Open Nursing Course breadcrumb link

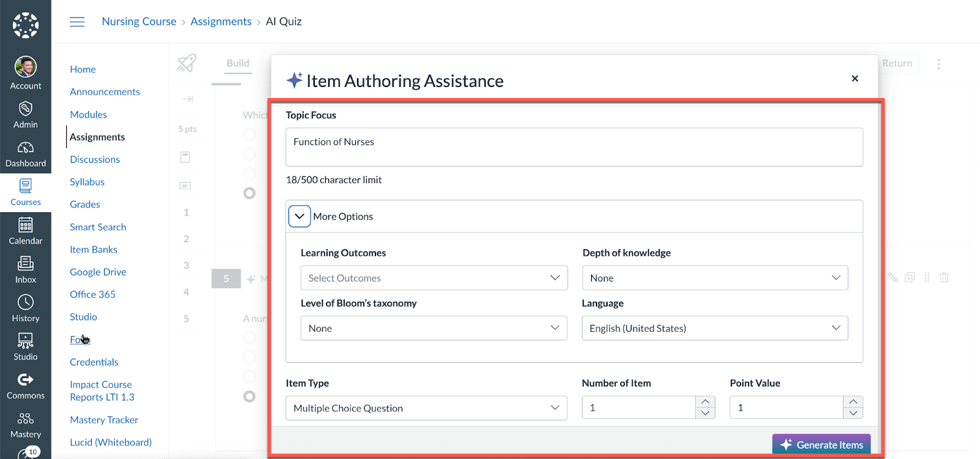(x=139, y=21)
